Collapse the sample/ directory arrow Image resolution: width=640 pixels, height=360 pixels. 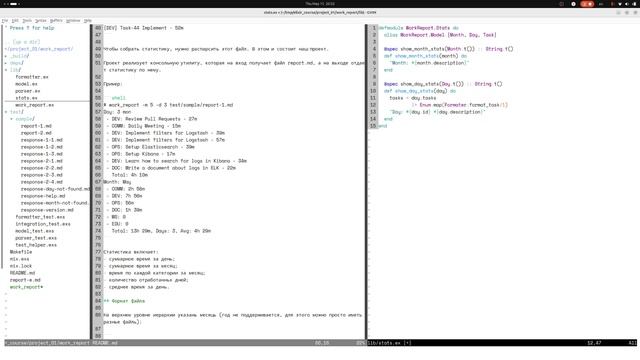[x=11, y=119]
